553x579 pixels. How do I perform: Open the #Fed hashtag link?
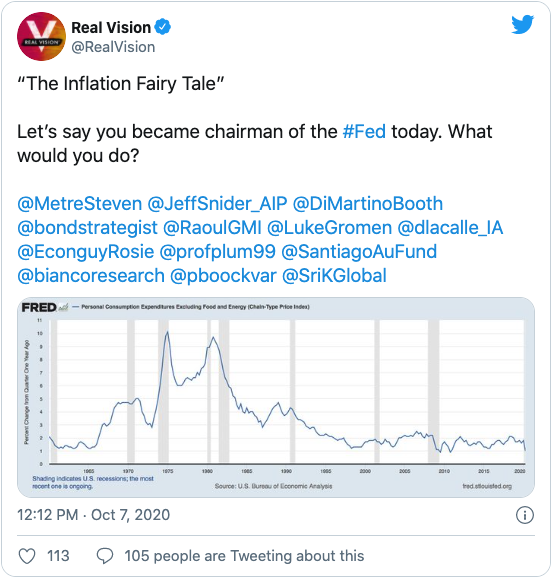click(x=364, y=131)
